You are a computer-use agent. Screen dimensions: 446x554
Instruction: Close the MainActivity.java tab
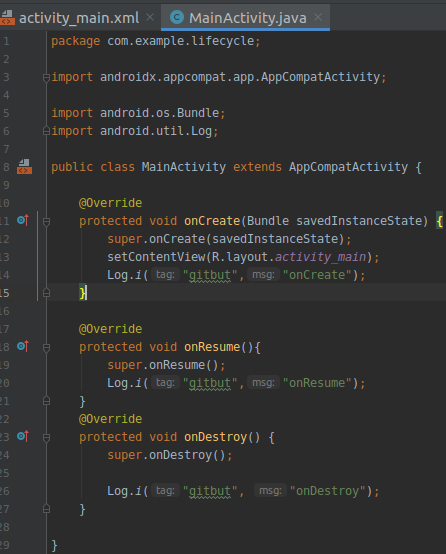(x=318, y=17)
